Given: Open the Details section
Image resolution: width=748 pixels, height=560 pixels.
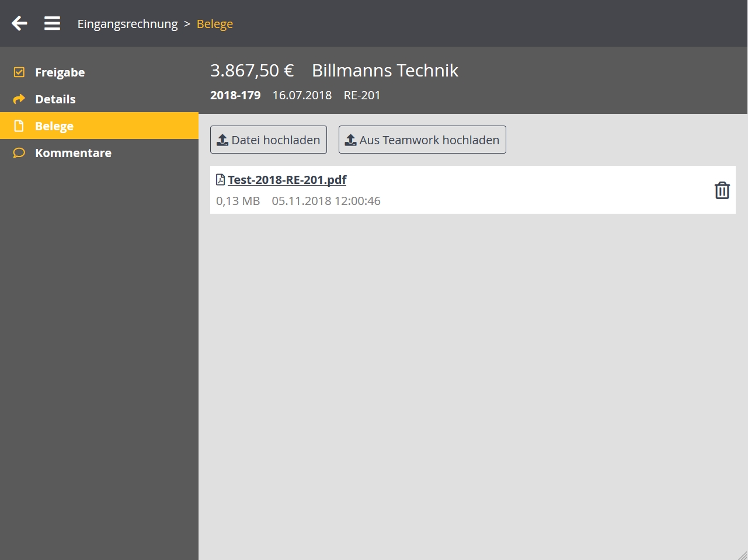Looking at the screenshot, I should [x=99, y=99].
